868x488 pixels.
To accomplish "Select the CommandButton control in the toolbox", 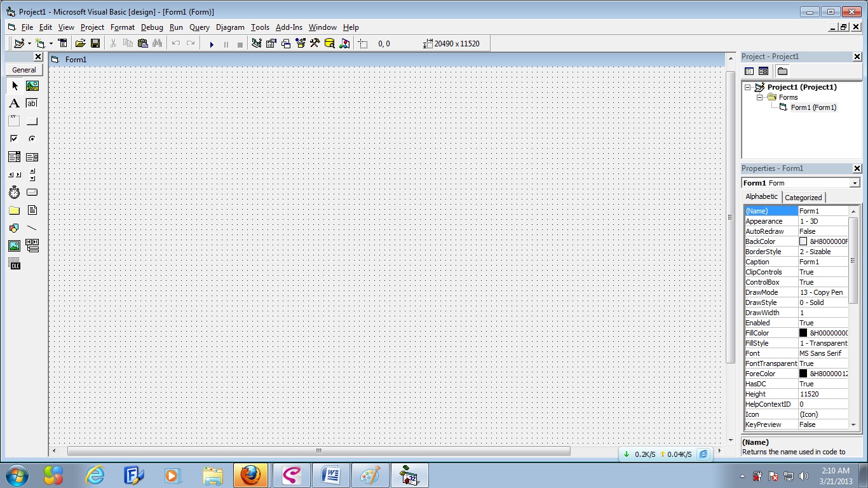I will [x=32, y=121].
